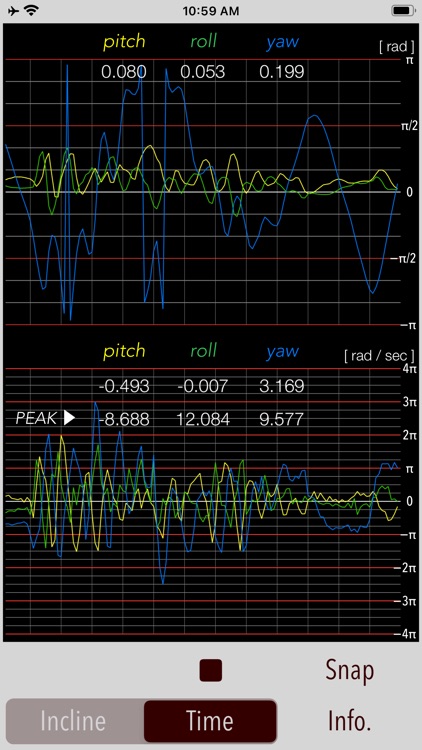This screenshot has width=422, height=750.
Task: Tap the PEAK arrow indicator
Action: (x=69, y=418)
